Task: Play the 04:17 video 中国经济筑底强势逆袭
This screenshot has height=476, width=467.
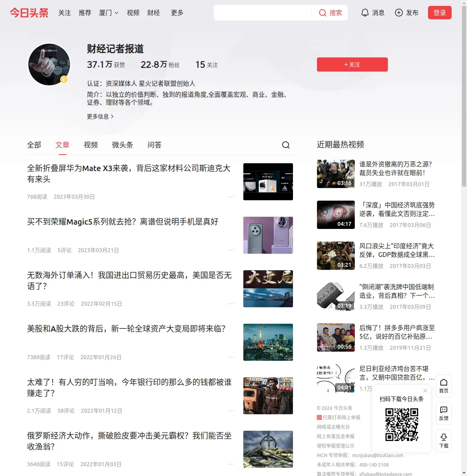Action: coord(336,215)
